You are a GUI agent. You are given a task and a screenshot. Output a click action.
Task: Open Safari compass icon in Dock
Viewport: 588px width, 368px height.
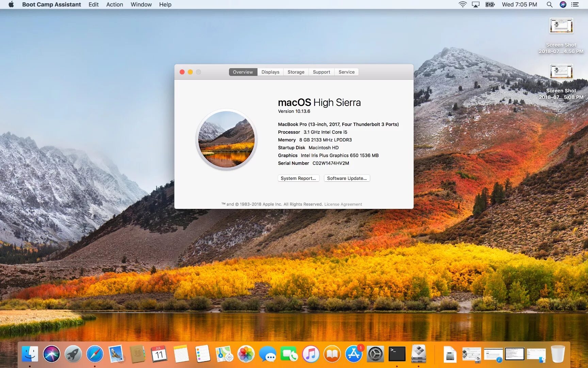point(95,354)
